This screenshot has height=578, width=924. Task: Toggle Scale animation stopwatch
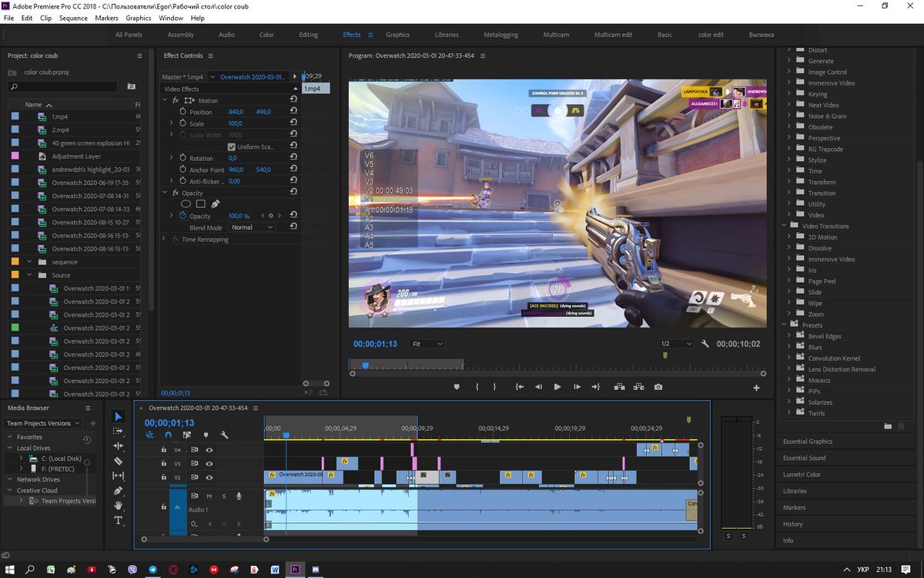click(182, 123)
